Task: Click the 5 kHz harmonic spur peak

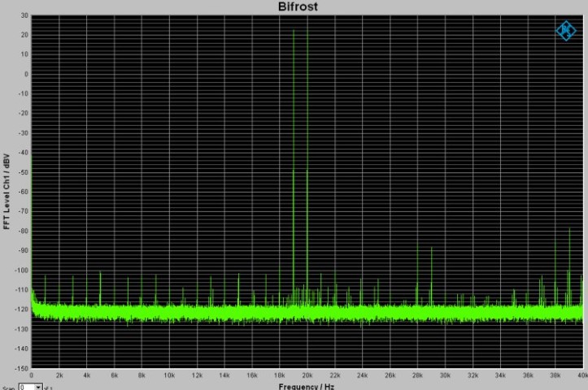Action: point(100,272)
